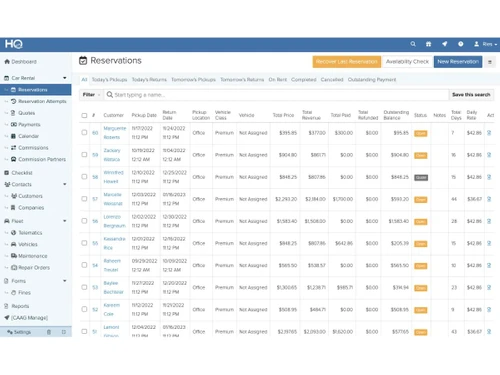Switch to Tomorrow's Pickups tab
This screenshot has height=375, width=500.
(x=193, y=80)
